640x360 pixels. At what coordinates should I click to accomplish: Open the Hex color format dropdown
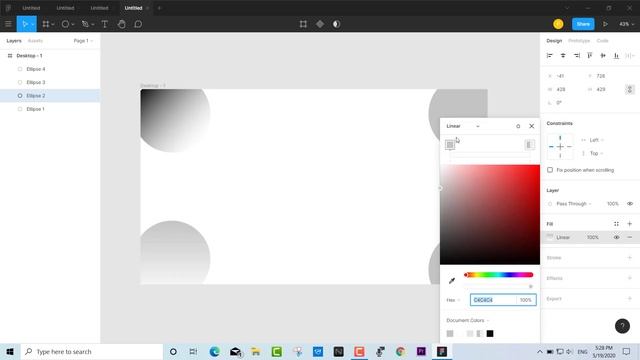(453, 300)
